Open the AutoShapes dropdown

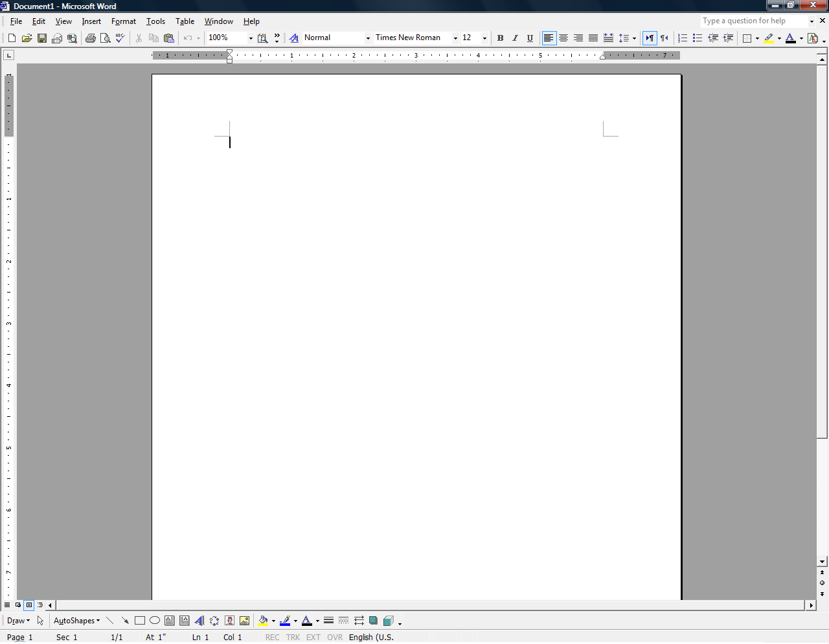click(76, 621)
